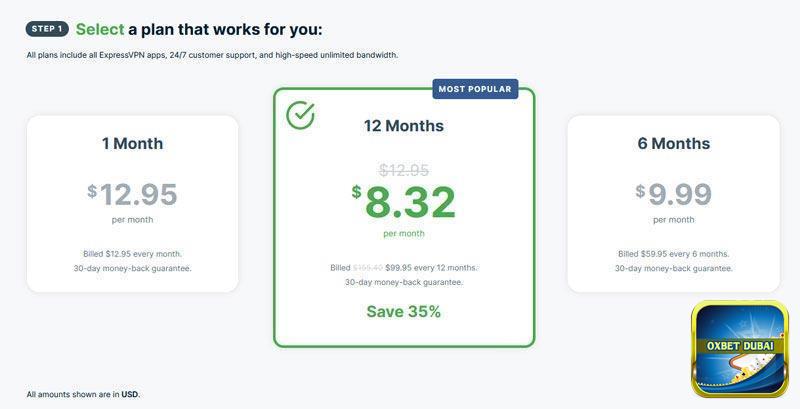This screenshot has height=409, width=800.
Task: Click the $9.99 per month price
Action: tap(673, 194)
